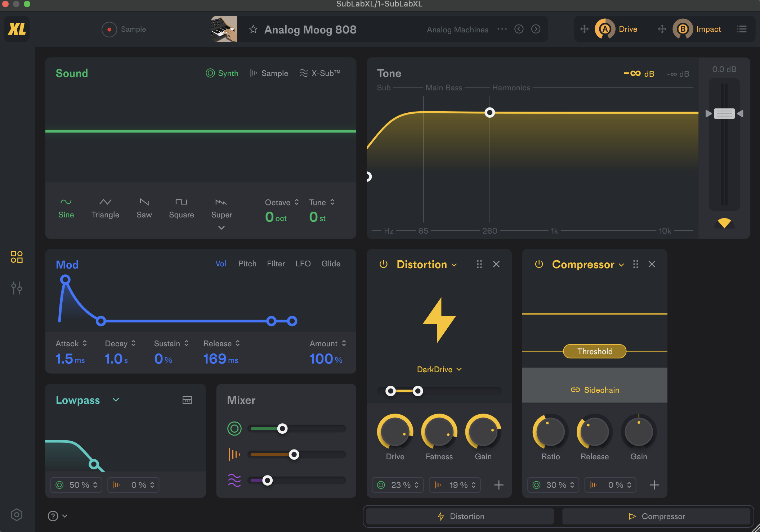Screen dimensions: 760x532
Task: Click the sample mixer level slider
Action: click(297, 455)
